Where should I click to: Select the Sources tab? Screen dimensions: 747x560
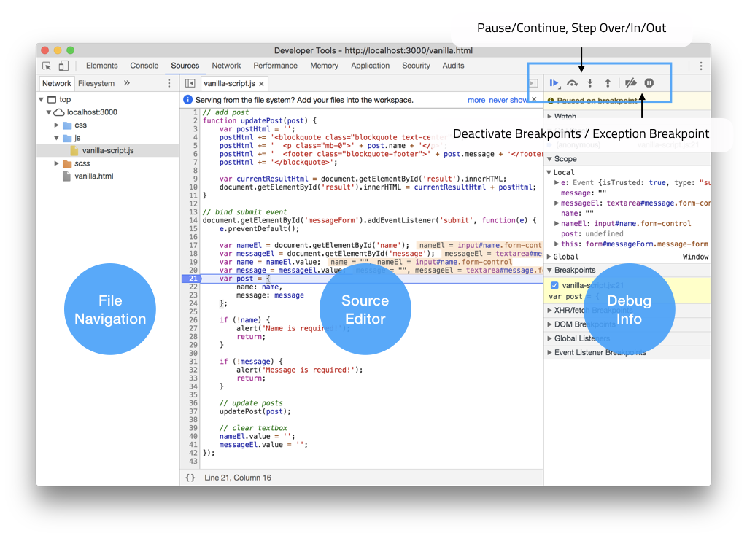185,66
